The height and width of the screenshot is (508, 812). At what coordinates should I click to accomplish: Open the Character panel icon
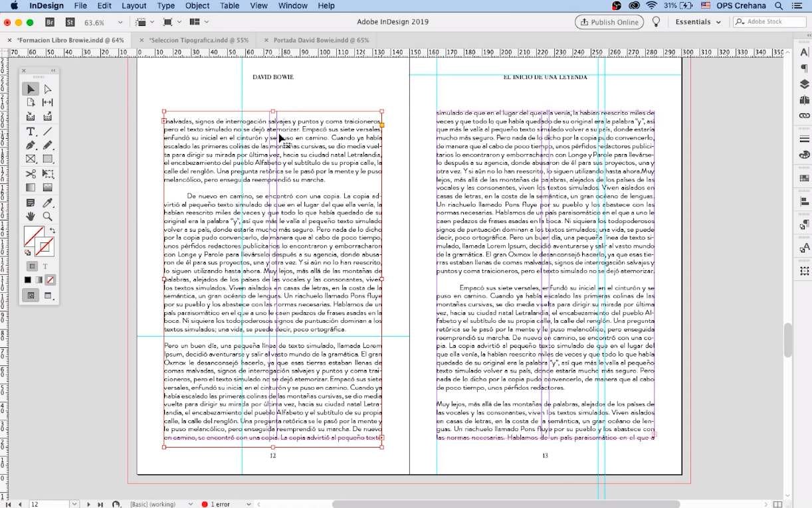(804, 51)
